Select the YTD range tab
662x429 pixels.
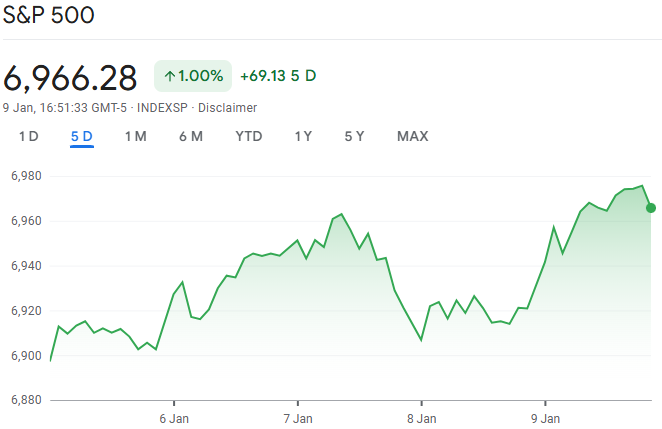249,136
